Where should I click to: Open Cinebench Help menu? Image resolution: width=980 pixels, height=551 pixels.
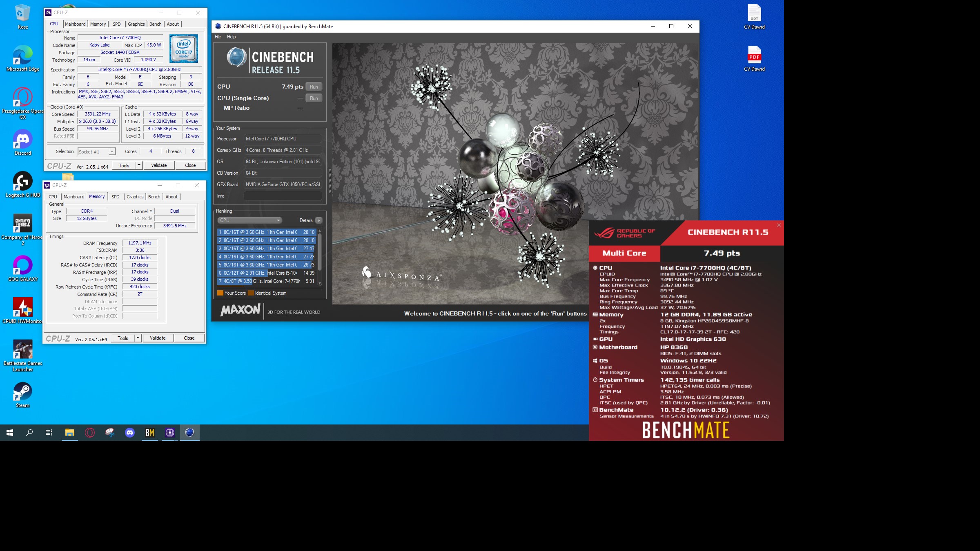click(x=231, y=37)
